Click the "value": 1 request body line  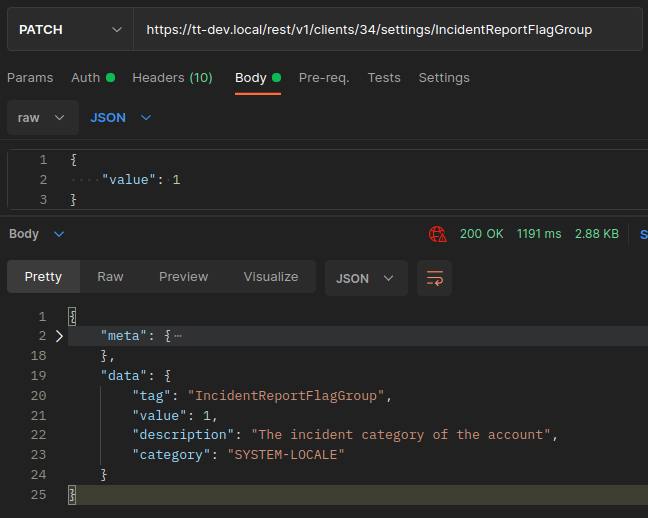141,180
